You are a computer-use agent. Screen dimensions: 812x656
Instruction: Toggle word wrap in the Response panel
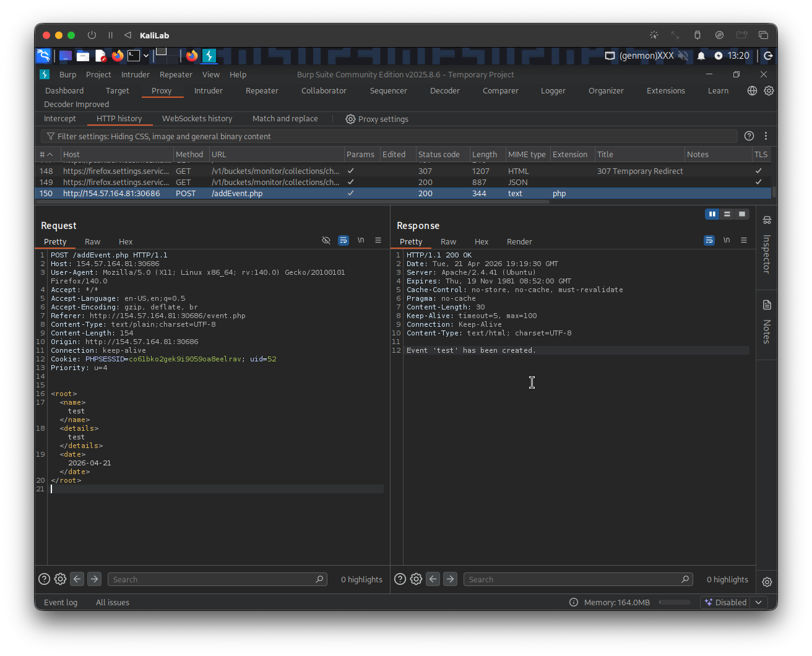(x=709, y=240)
